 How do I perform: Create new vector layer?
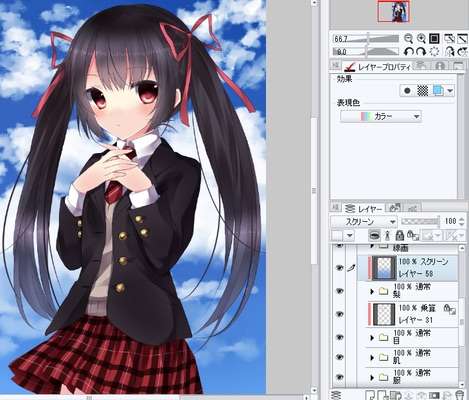382,395
